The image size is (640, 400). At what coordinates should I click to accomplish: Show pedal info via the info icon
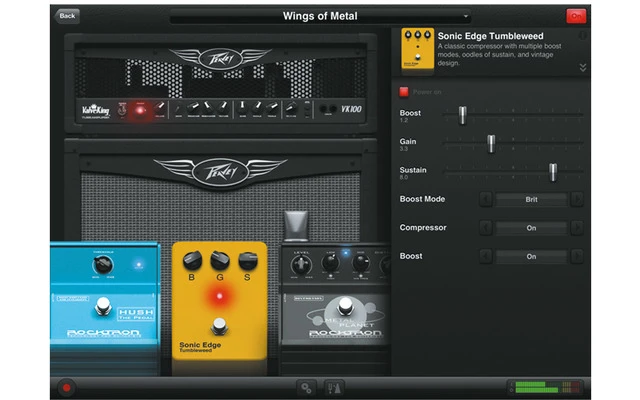coord(583,36)
